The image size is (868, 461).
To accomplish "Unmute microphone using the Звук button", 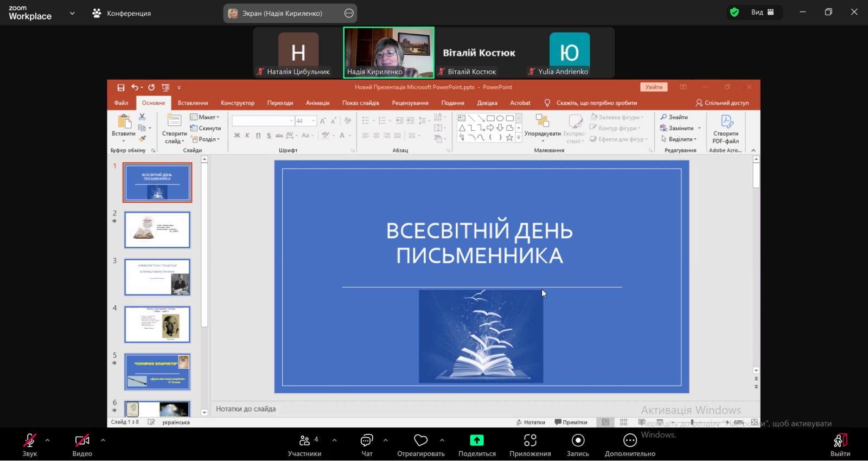I will click(30, 440).
